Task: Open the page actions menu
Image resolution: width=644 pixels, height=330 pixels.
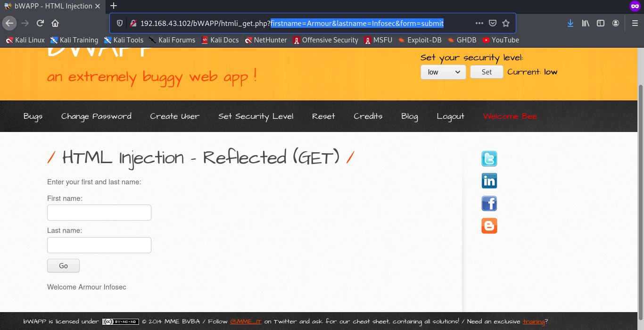Action: pyautogui.click(x=479, y=23)
